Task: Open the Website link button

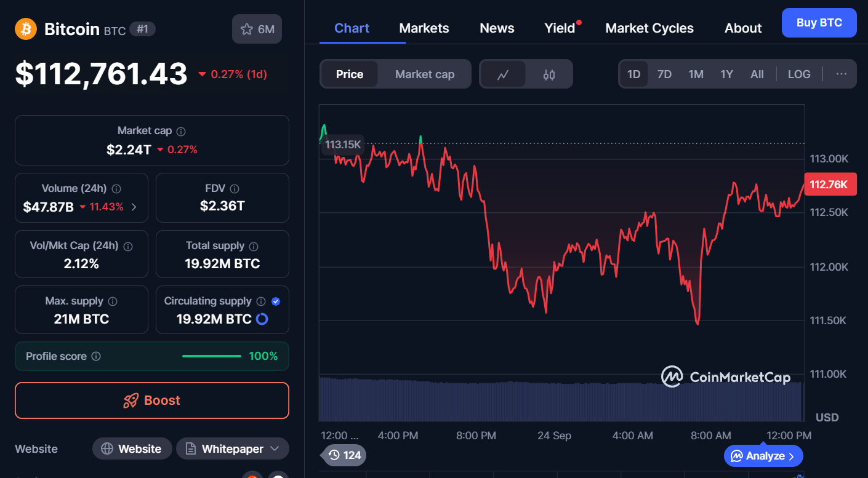Action: [x=132, y=449]
